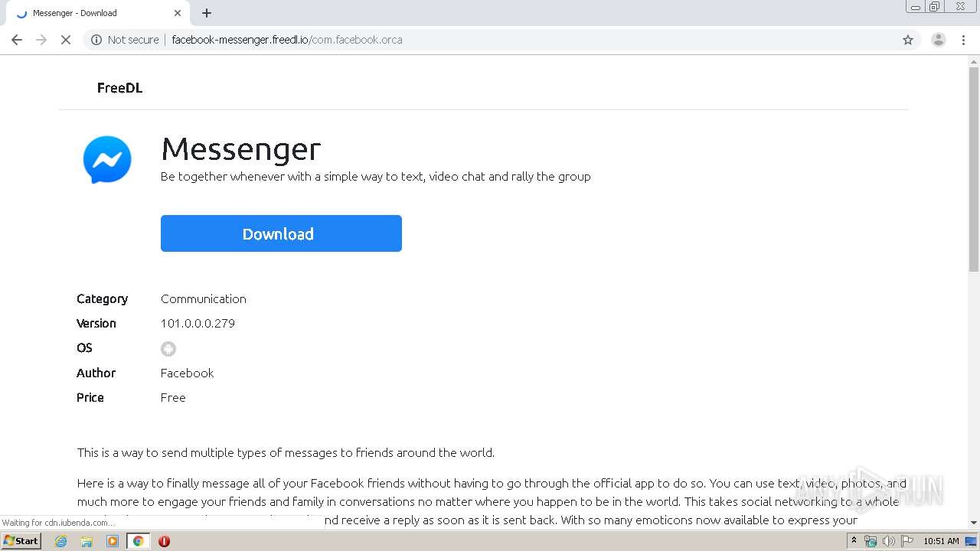Click the Chrome taskbar icon
Screen dimensions: 980x551
coord(139,541)
